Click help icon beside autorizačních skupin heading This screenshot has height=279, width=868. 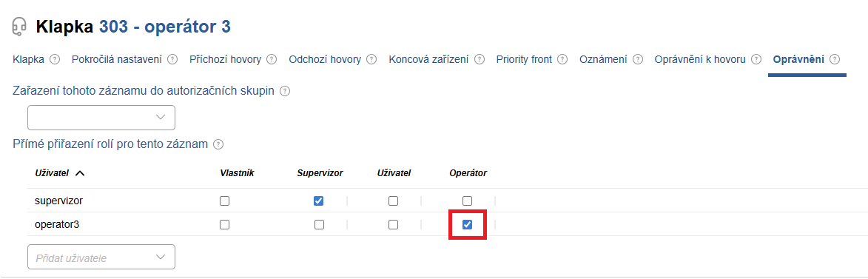pyautogui.click(x=285, y=91)
